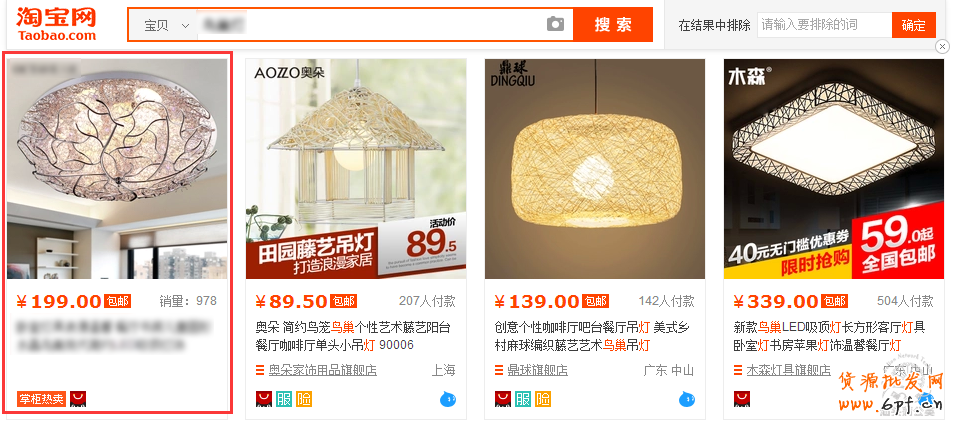The height and width of the screenshot is (426, 953).
Task: Expand the 宝贝 search type dropdown
Action: [166, 26]
